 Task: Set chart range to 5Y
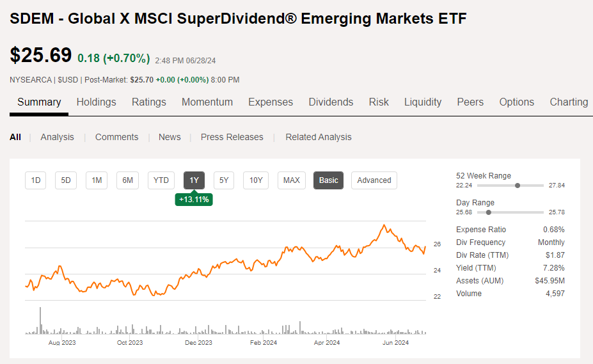point(224,180)
